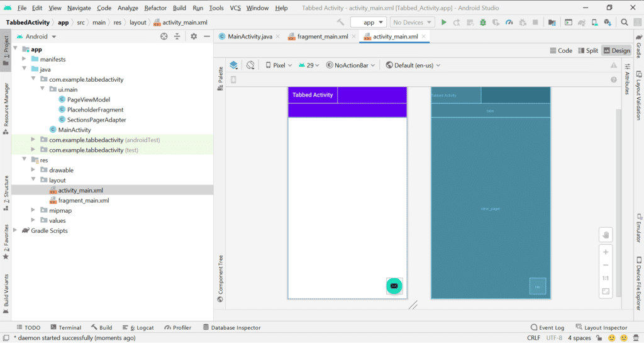This screenshot has height=343, width=644.
Task: Click the warning triangle icon in design toolbar
Action: [x=614, y=65]
